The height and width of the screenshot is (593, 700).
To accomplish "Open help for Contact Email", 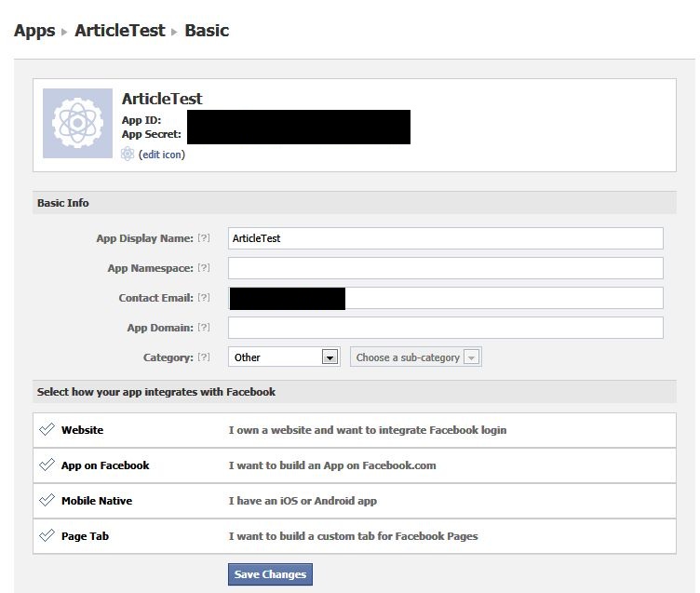I will click(x=204, y=298).
